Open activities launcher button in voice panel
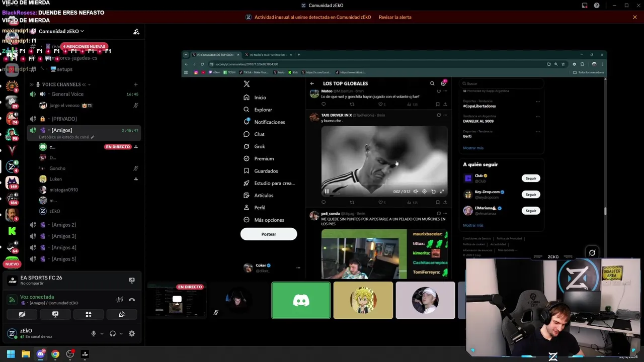The image size is (644, 362). pyautogui.click(x=89, y=314)
